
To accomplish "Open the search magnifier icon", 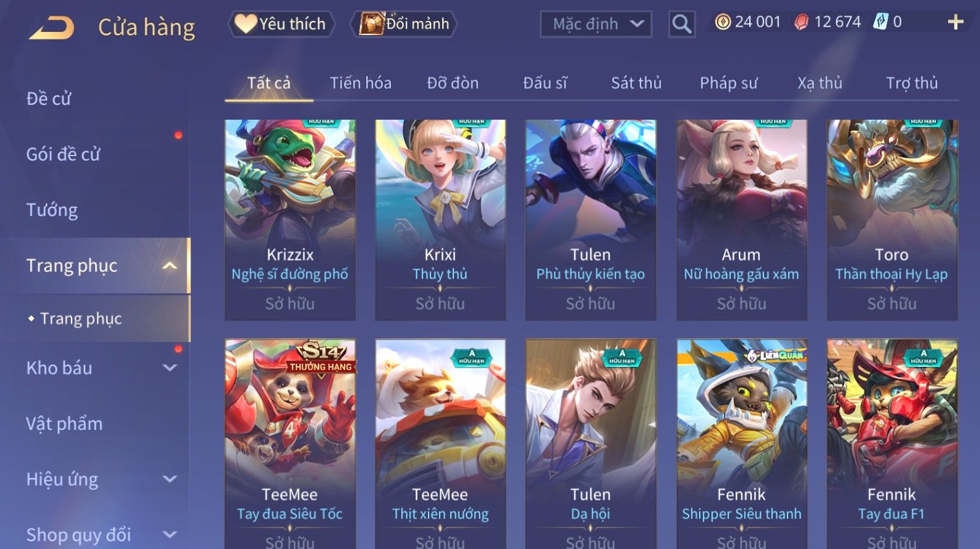I will 682,24.
